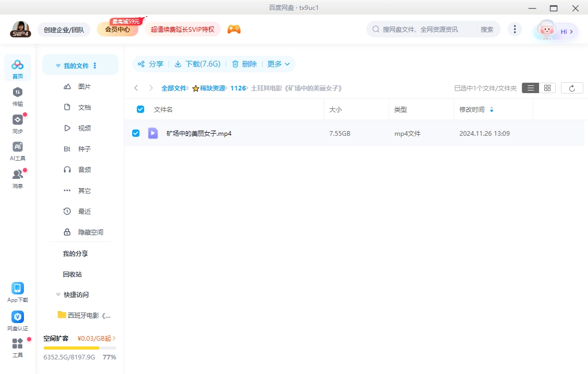Image resolution: width=588 pixels, height=374 pixels.
Task: Click the 下载(7.6G) download button
Action: [197, 64]
